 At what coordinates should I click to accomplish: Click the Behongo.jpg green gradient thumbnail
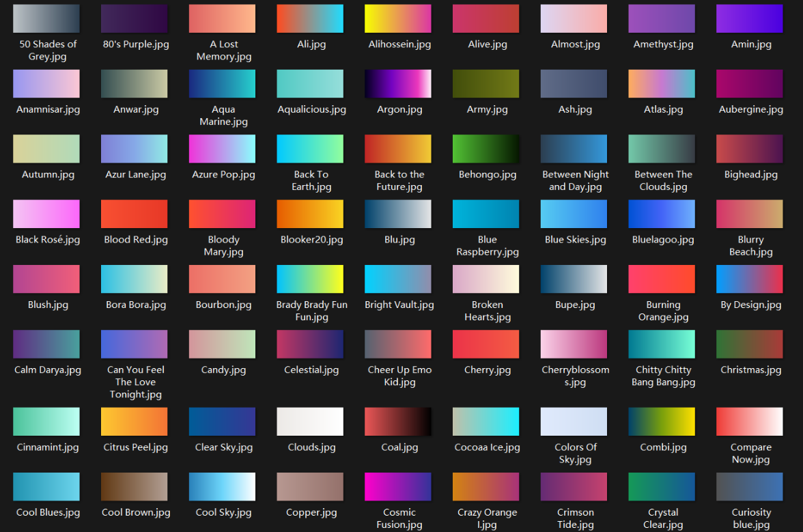tap(486, 149)
